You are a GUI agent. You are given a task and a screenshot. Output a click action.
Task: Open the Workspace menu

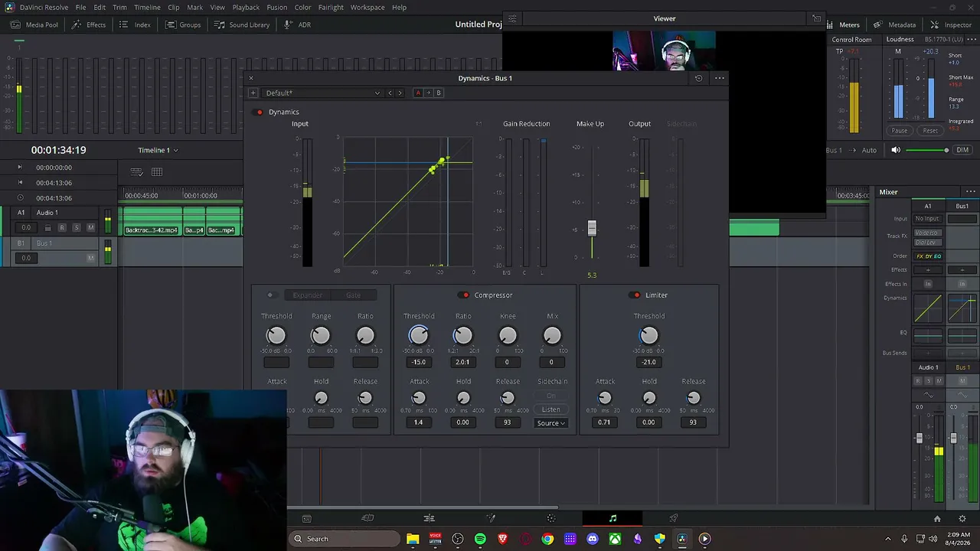(x=367, y=7)
